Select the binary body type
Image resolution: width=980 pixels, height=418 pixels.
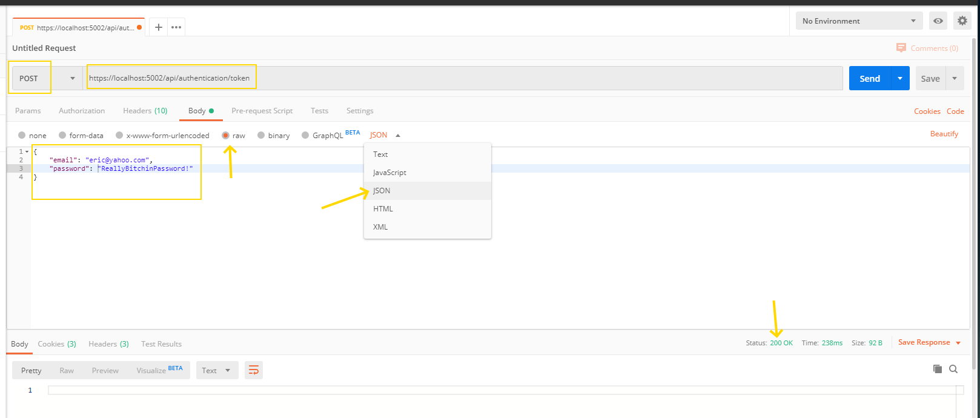261,135
